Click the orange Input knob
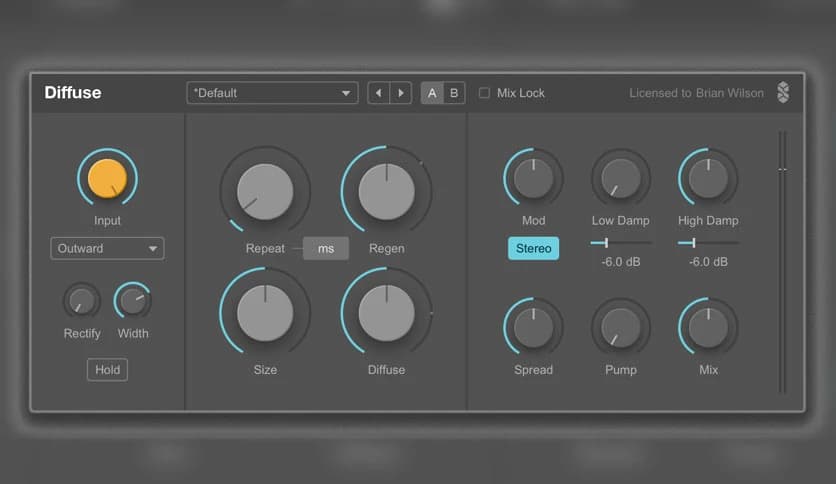Screen dimensions: 836x484 point(107,178)
